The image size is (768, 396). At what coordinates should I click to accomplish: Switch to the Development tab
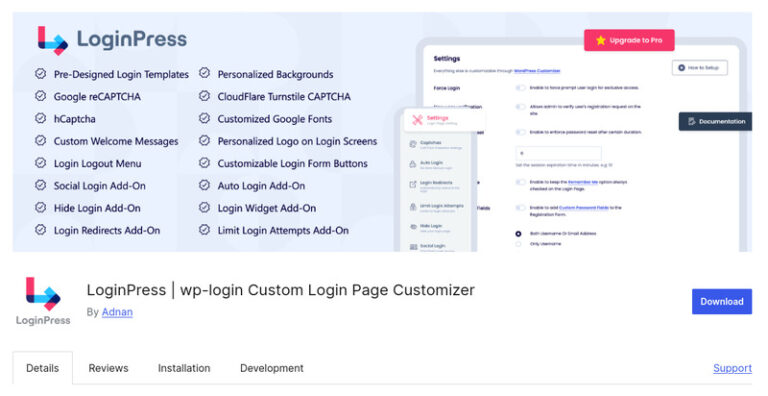[x=272, y=368]
